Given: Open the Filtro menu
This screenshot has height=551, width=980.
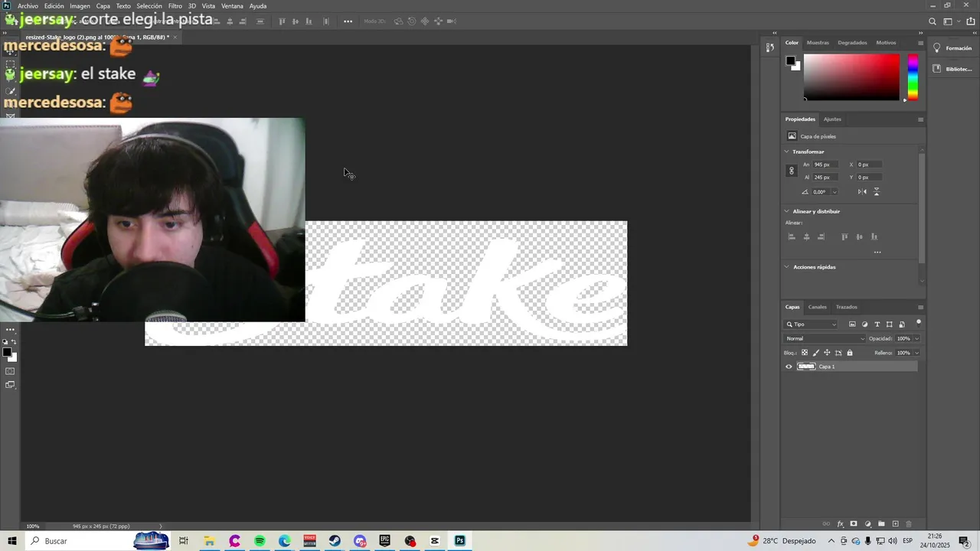Looking at the screenshot, I should pos(175,6).
